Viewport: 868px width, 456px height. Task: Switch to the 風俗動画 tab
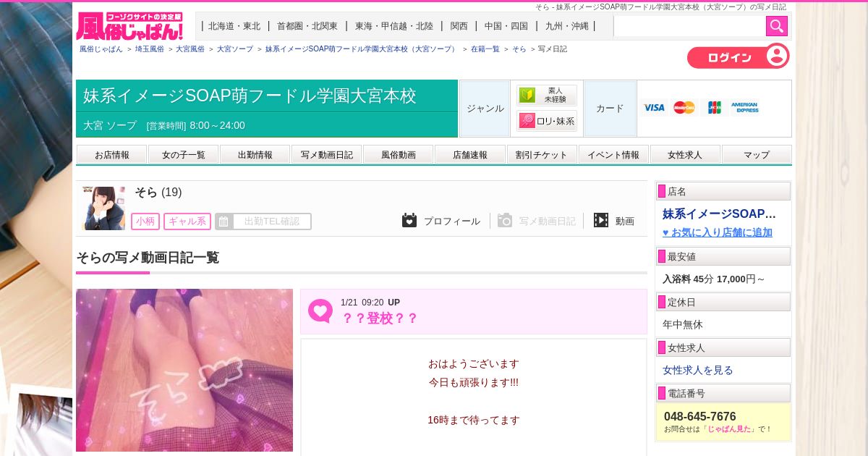click(399, 155)
